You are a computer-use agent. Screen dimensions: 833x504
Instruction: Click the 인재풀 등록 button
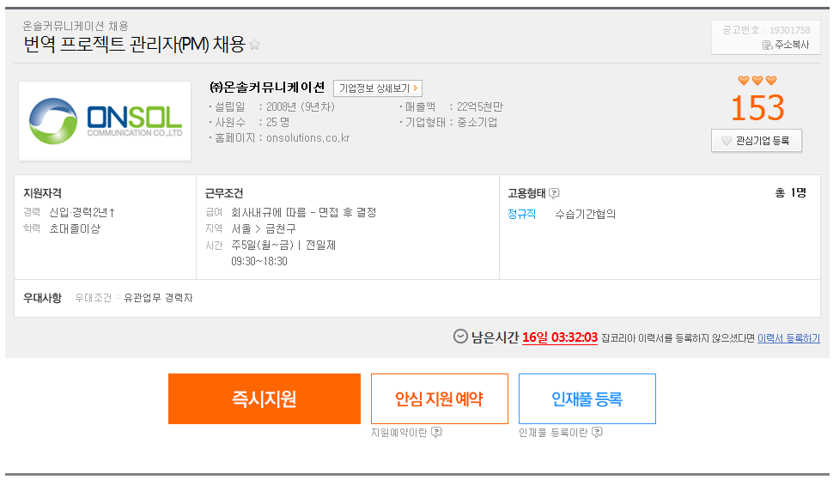pos(587,399)
